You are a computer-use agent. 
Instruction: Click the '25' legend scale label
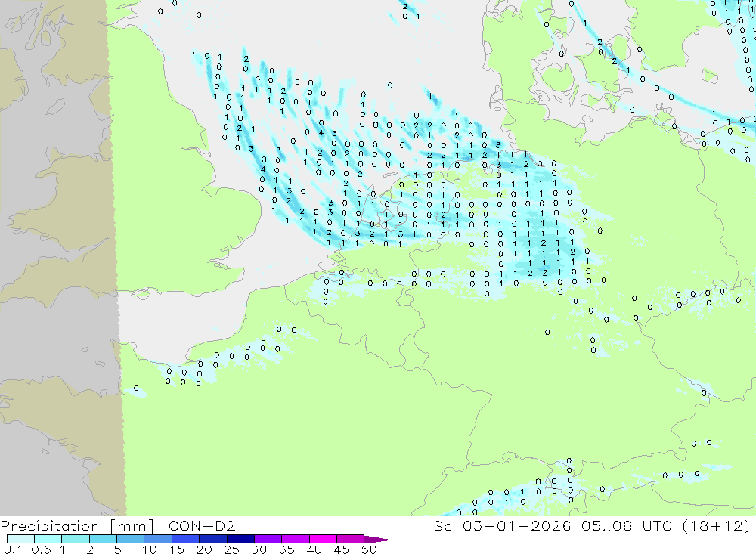[231, 549]
